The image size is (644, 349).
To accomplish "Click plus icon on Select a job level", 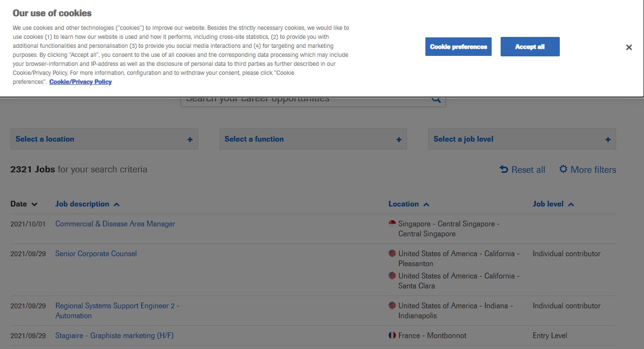I will (x=608, y=140).
